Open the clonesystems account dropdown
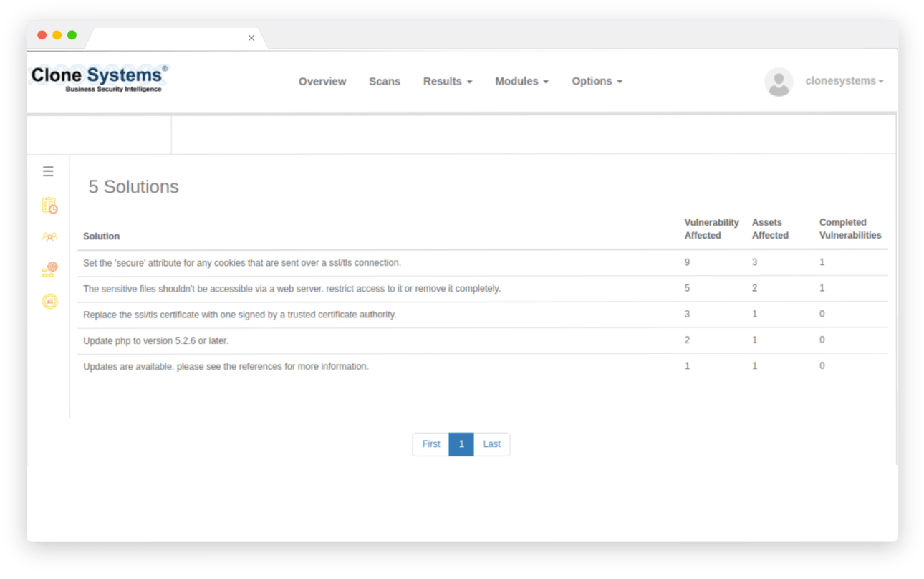924x579 pixels. [x=844, y=81]
